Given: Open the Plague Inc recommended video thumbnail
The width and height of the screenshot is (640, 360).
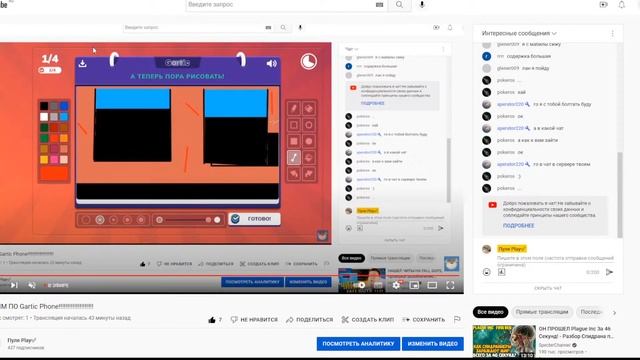Looking at the screenshot, I should (504, 341).
